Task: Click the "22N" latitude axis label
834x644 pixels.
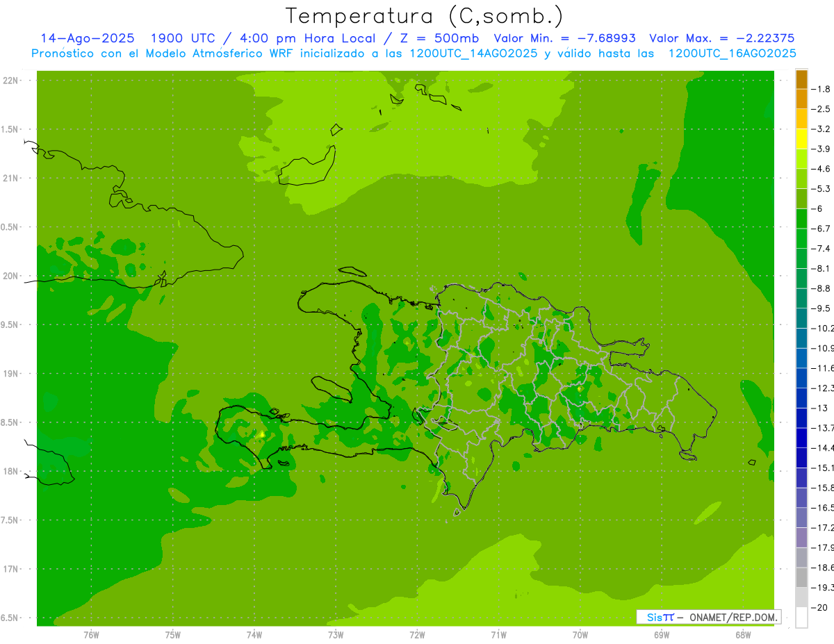Action: pos(10,81)
